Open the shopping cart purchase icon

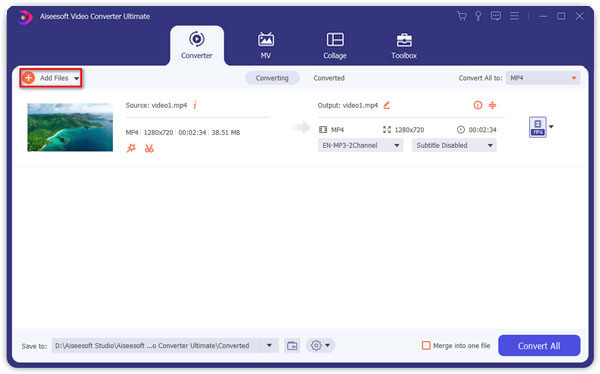pos(462,16)
